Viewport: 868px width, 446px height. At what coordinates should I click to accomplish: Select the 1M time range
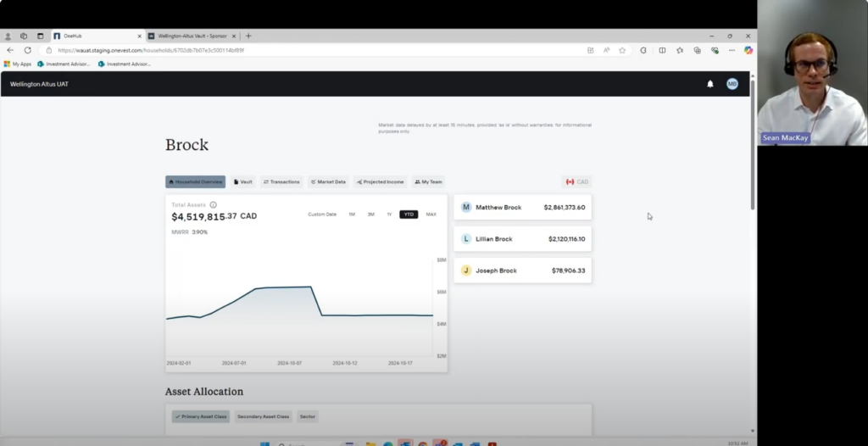click(x=352, y=215)
